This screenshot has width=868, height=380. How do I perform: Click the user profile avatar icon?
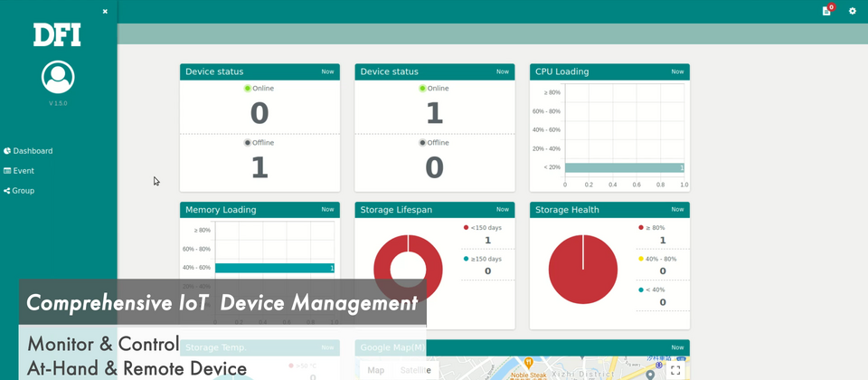[58, 77]
